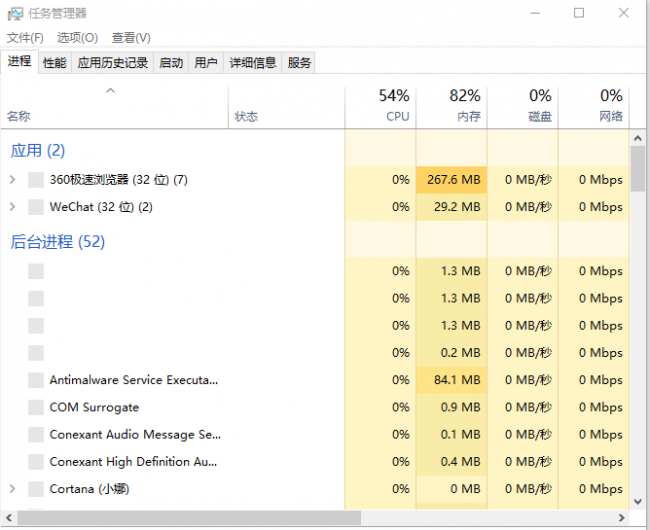Click the Cortana (小娜) icon
Screen dimensions: 650x530
(x=36, y=489)
